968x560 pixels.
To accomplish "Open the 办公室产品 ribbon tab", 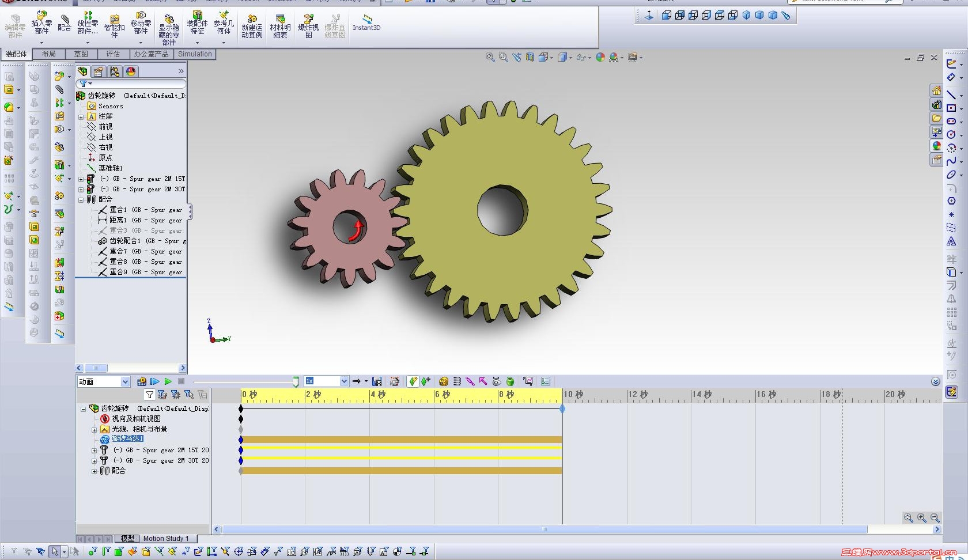I will [x=152, y=54].
